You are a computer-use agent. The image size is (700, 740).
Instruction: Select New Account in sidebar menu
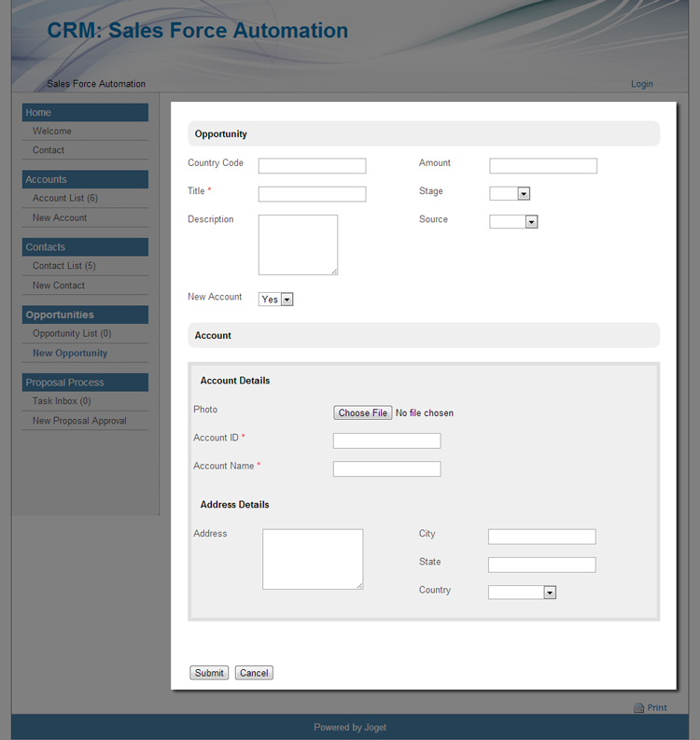tap(60, 218)
